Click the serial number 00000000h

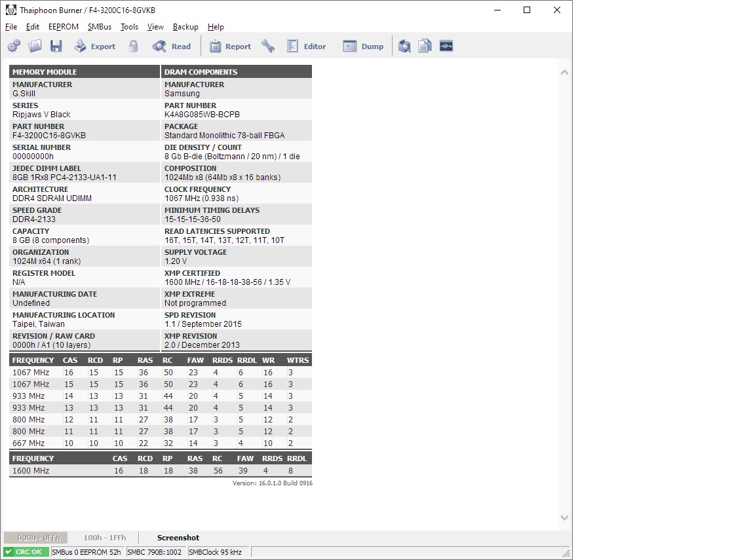point(33,157)
